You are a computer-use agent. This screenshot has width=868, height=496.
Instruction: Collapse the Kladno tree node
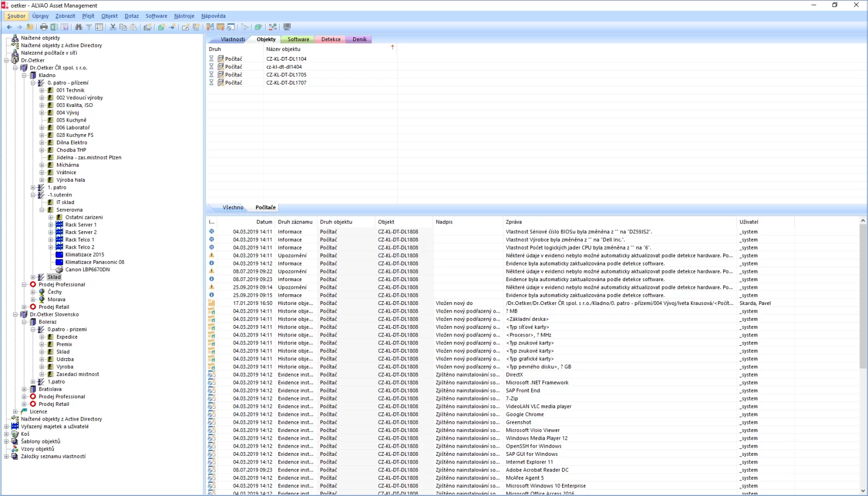24,75
